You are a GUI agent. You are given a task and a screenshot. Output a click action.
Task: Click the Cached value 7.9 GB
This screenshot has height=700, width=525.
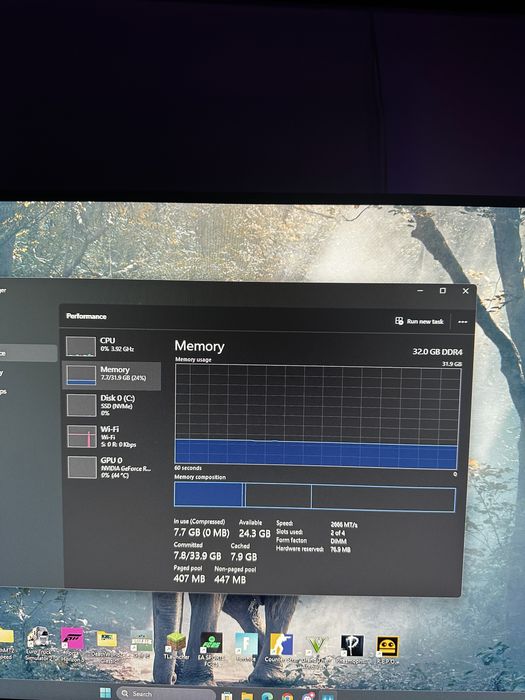pos(244,557)
